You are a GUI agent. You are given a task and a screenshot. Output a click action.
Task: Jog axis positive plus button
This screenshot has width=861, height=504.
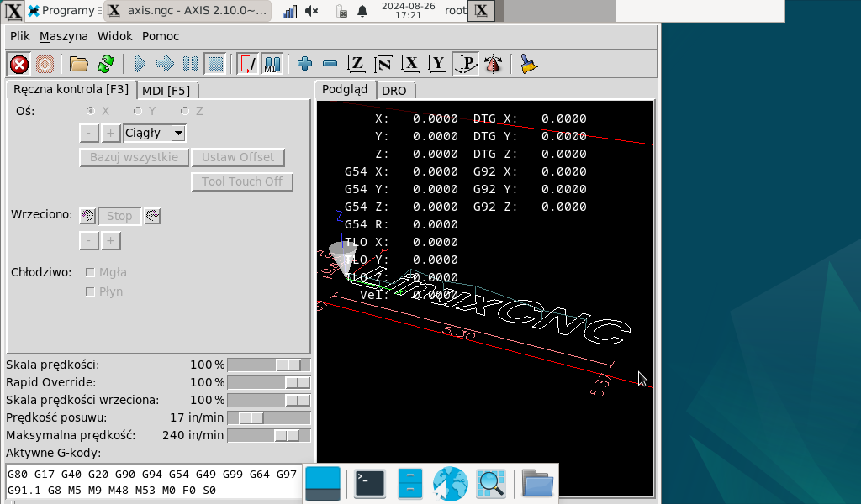tap(110, 134)
